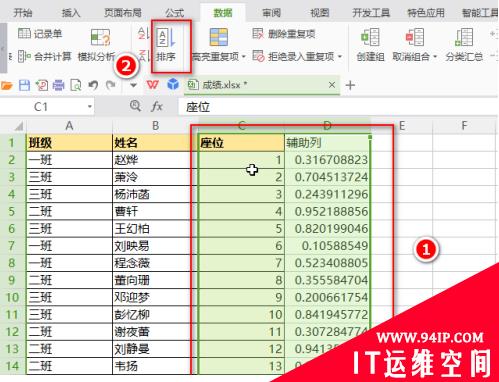The width and height of the screenshot is (499, 382).
Task: Click the 排序 sort button
Action: point(166,46)
